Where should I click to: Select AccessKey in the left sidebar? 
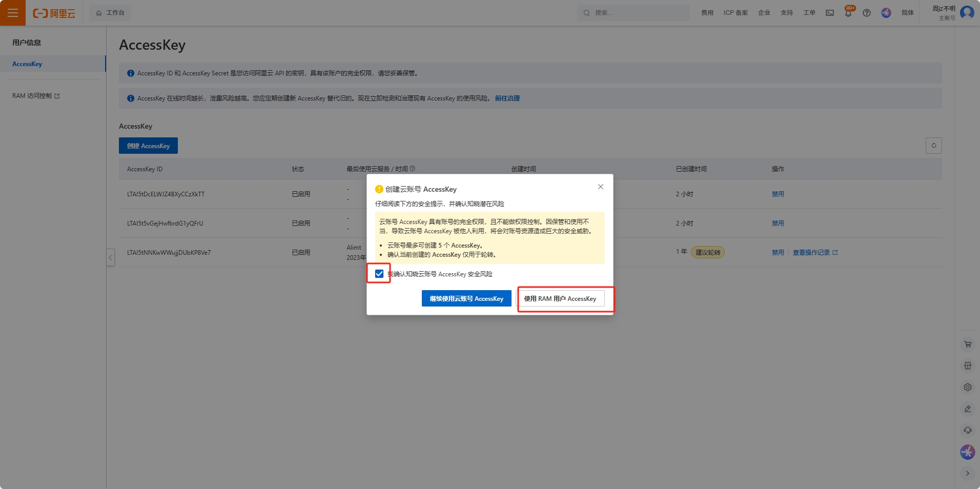(28, 64)
